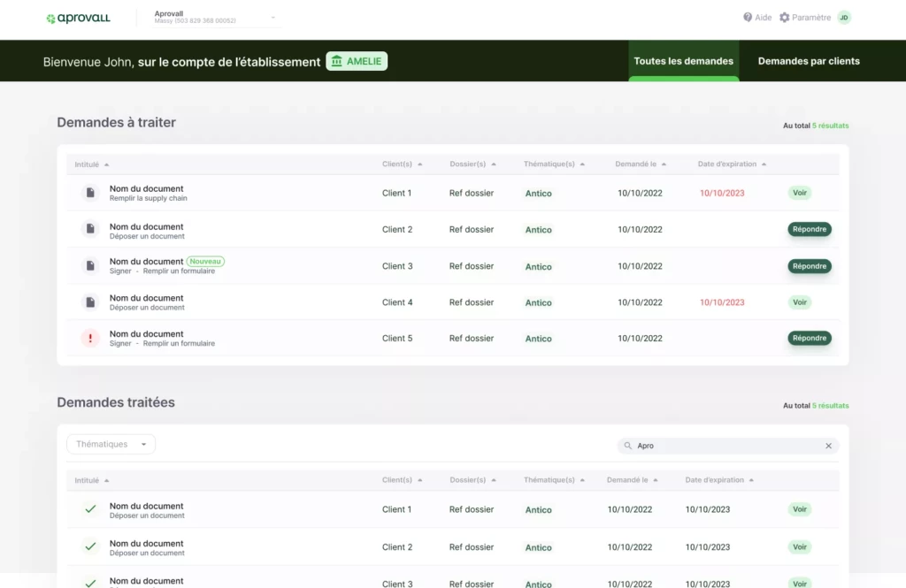This screenshot has width=906, height=588.
Task: Expand the Aprovall Massy account selector
Action: pyautogui.click(x=273, y=18)
